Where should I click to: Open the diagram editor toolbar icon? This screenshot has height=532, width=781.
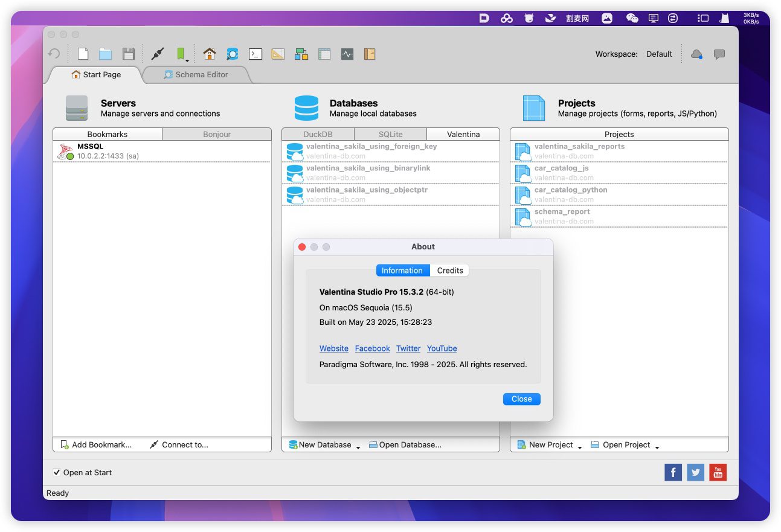point(301,54)
